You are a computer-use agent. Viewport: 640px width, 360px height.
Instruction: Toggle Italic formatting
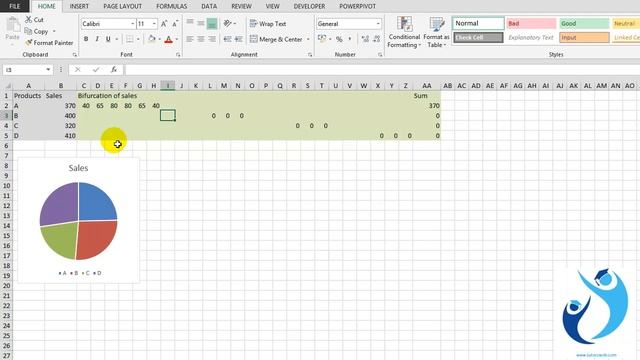coord(97,39)
